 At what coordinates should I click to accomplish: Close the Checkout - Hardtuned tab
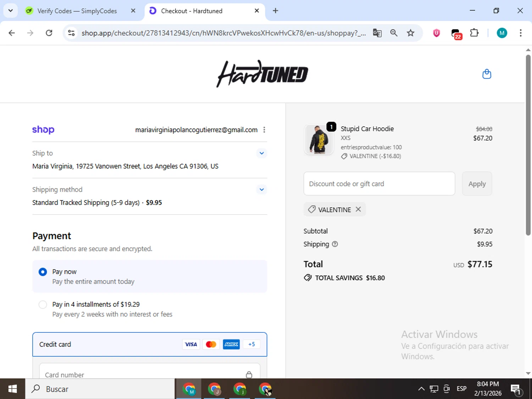257,11
